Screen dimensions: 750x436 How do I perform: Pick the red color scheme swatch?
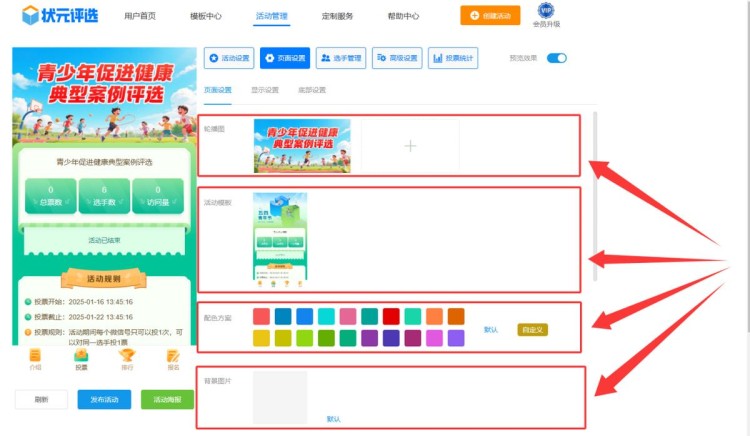(x=391, y=316)
